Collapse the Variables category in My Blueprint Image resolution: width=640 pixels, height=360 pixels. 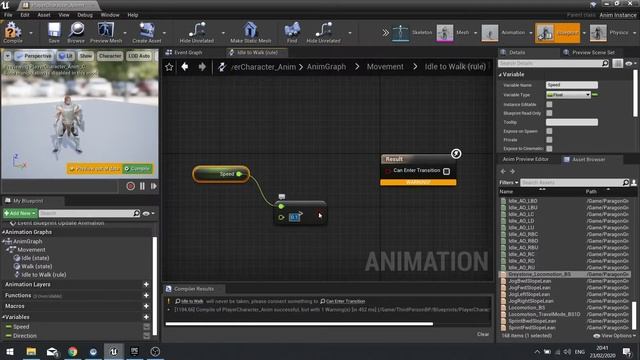pyautogui.click(x=4, y=317)
